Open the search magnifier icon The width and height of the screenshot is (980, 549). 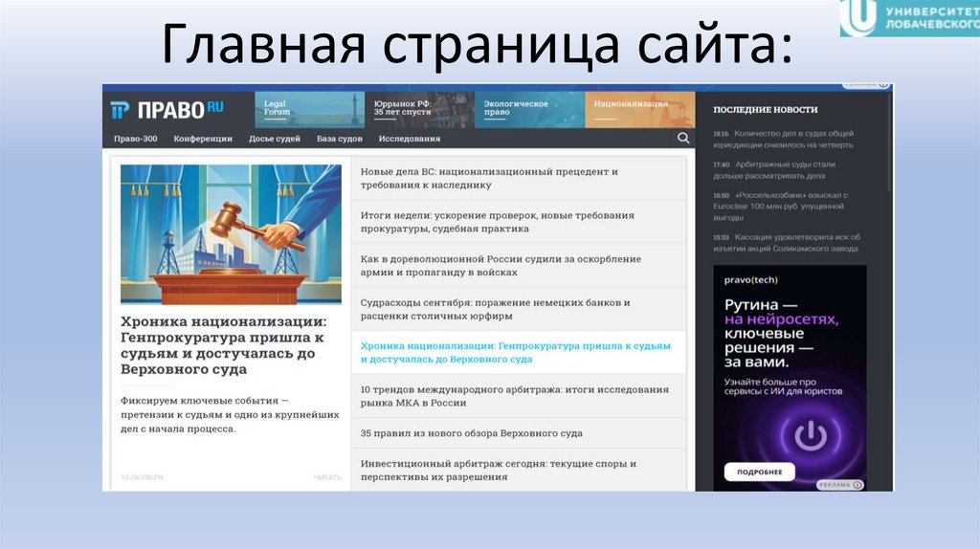683,138
